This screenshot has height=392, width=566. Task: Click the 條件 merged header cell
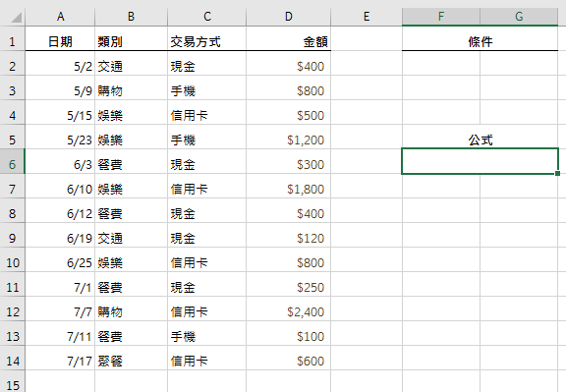481,42
